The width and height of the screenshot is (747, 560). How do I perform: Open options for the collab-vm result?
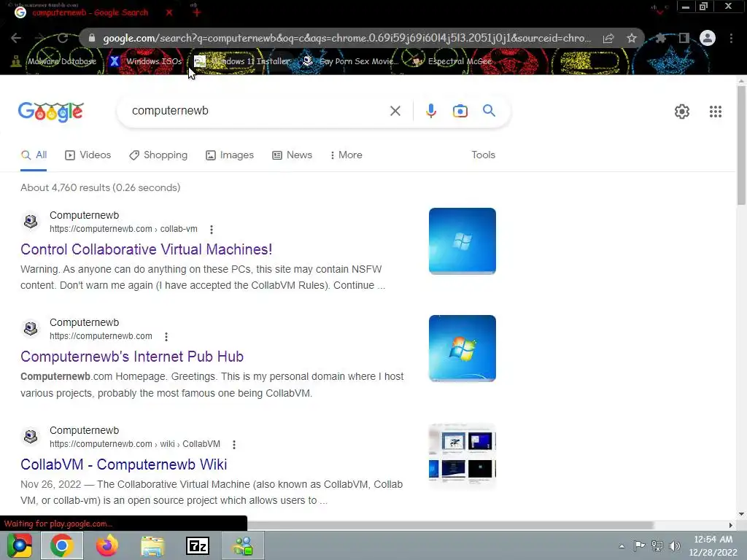tap(212, 230)
